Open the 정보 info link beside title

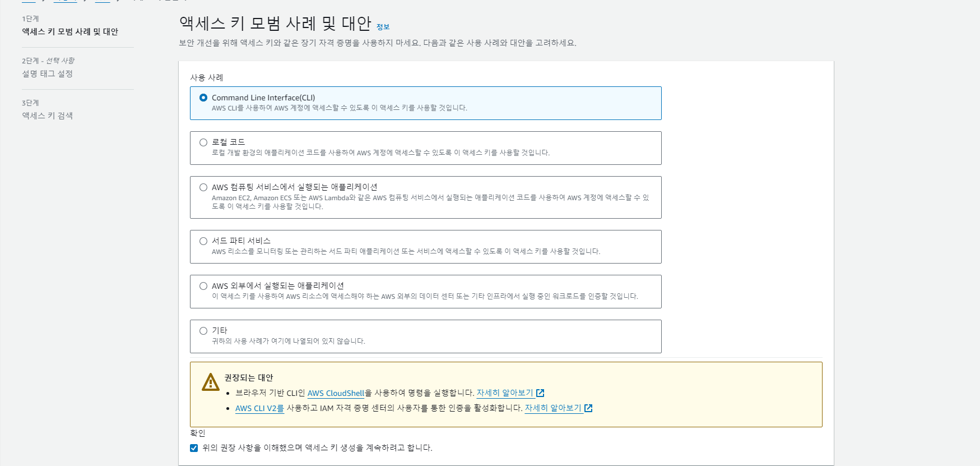[383, 27]
